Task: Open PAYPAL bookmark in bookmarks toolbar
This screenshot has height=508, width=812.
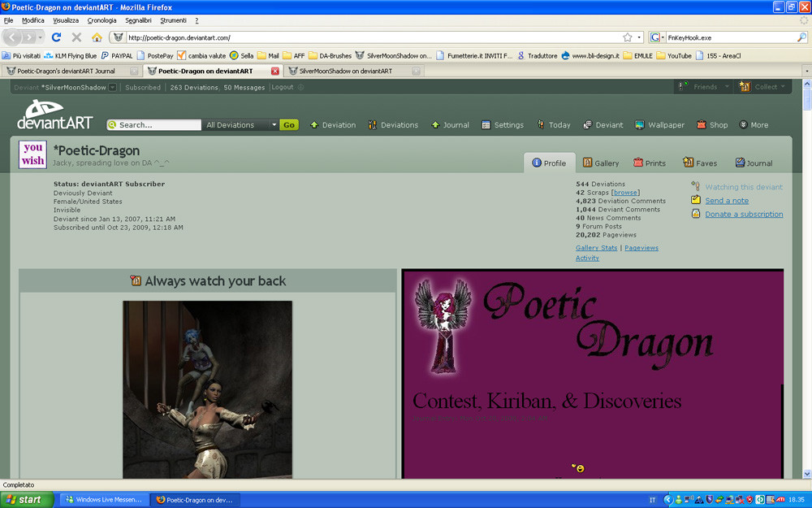Action: (x=117, y=55)
